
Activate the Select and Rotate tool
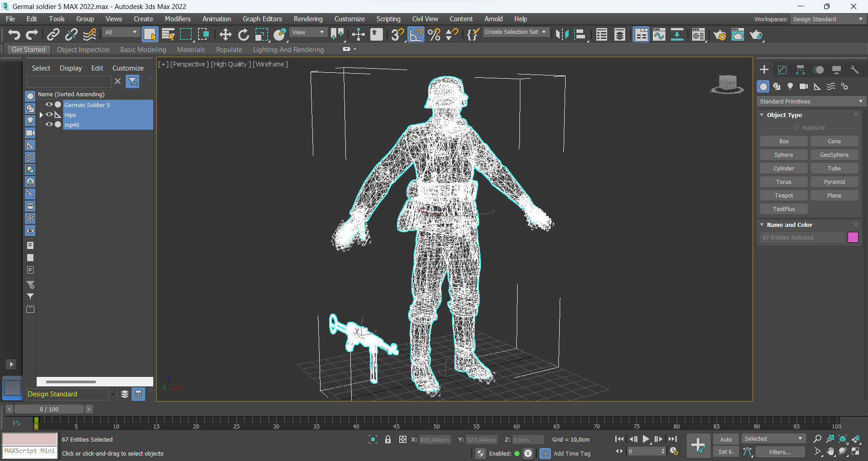pyautogui.click(x=243, y=35)
